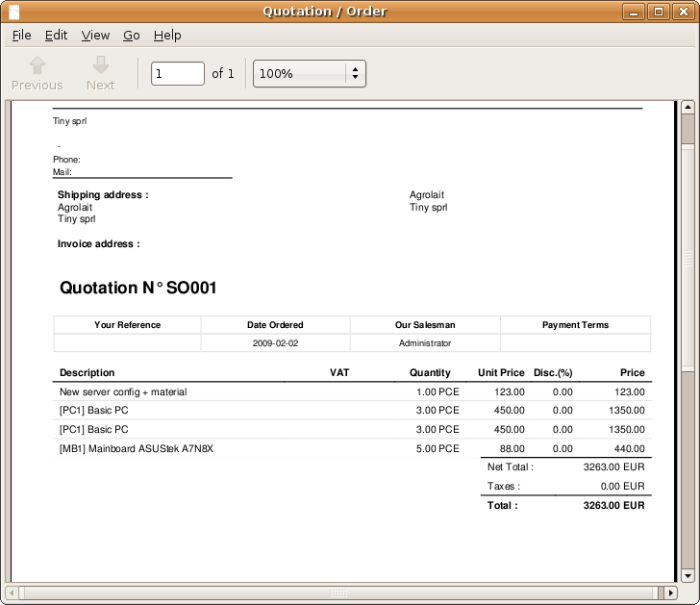Open the Go menu
Viewport: 700px width, 605px height.
[132, 35]
